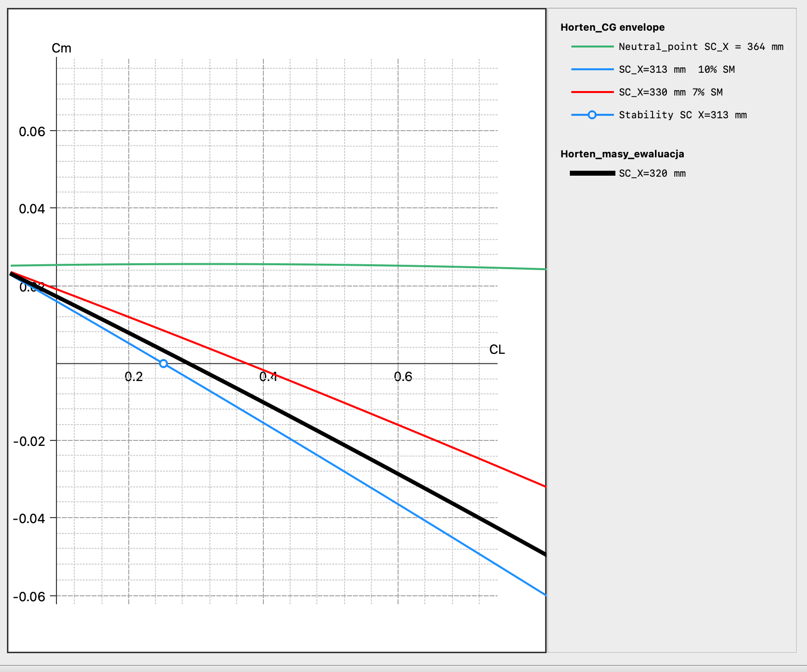Click the red line swatch for 7% SM curve
The height and width of the screenshot is (672, 807).
pos(592,92)
